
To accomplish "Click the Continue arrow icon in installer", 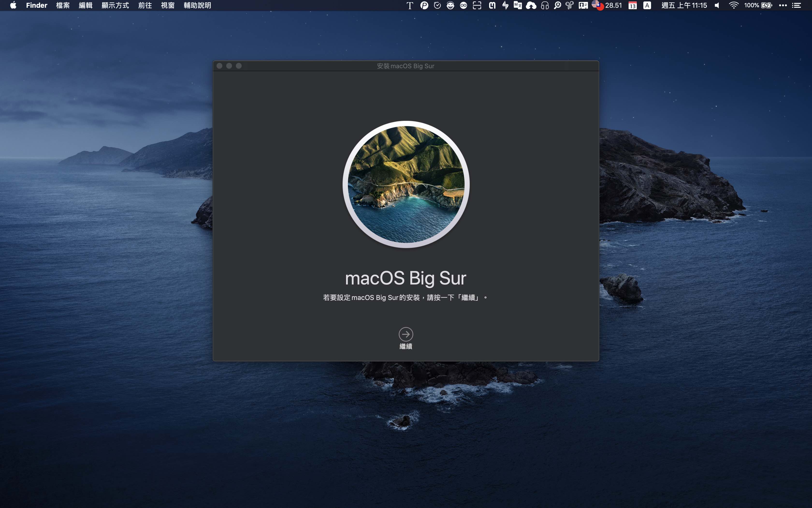I will click(406, 334).
